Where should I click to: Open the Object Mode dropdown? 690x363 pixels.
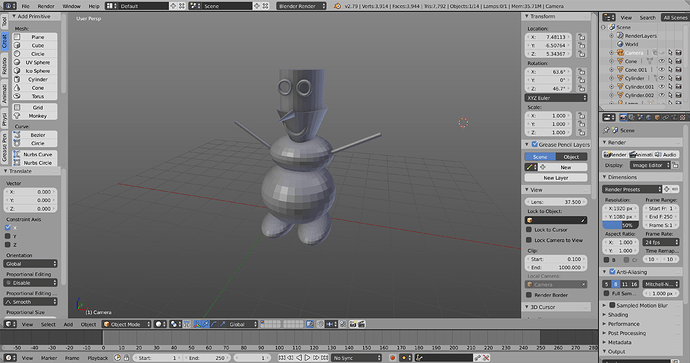(127, 324)
